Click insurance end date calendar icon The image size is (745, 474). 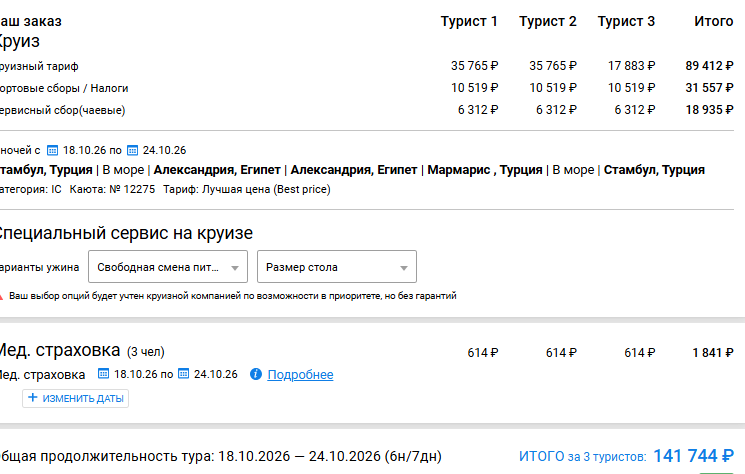pos(183,374)
